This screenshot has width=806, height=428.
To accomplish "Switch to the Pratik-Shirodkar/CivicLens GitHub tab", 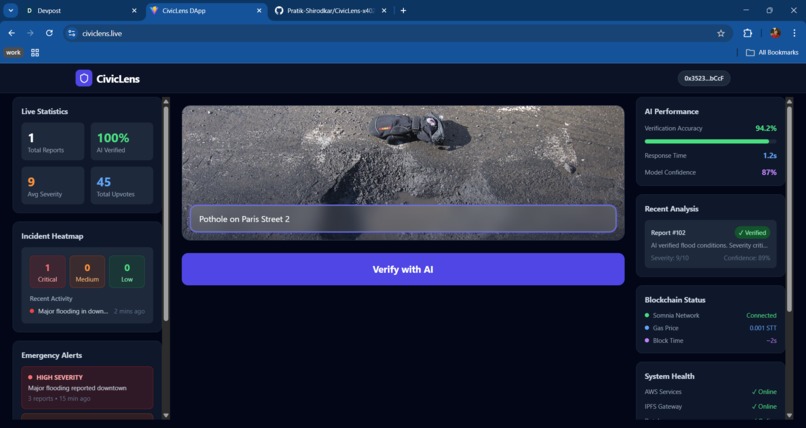I will click(x=330, y=11).
